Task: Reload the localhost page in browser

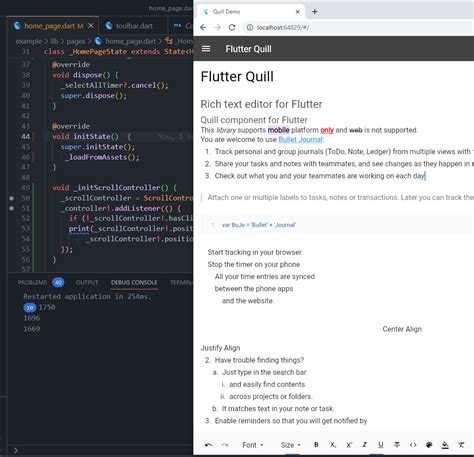Action: [232, 27]
